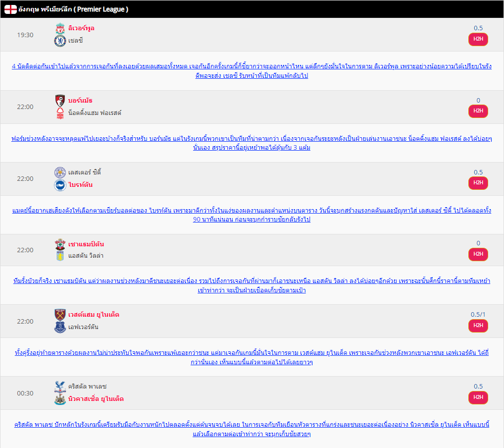This screenshot has height=448, width=504.
Task: Click the Crystal Palace club crest
Action: [x=60, y=387]
